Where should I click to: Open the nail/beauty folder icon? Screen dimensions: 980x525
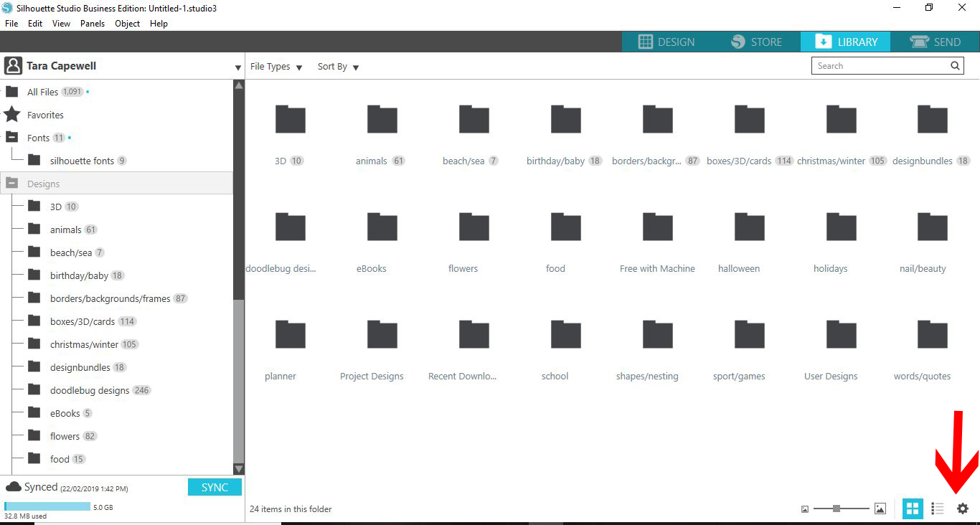click(933, 227)
